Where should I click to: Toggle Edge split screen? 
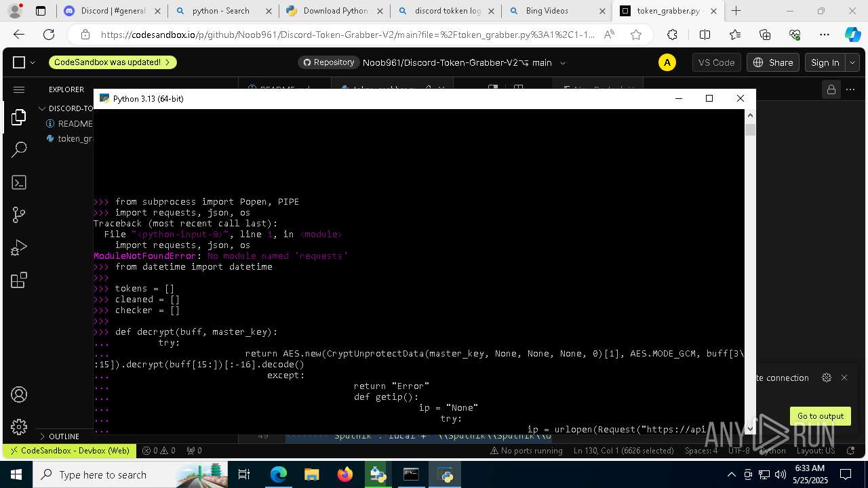(x=705, y=35)
